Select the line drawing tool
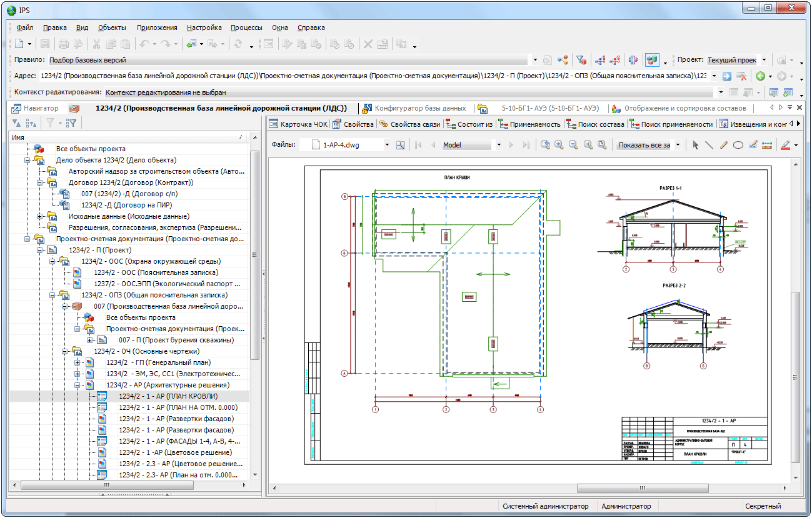This screenshot has width=812, height=518. 709,145
